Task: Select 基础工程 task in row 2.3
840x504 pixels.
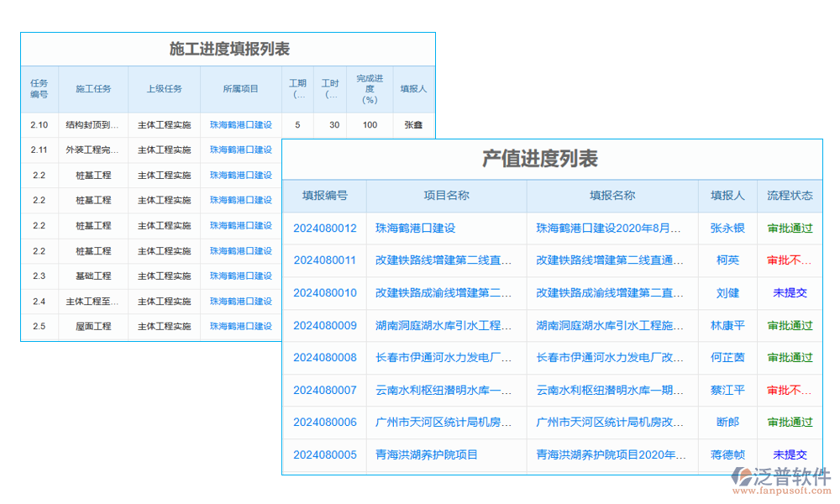Action: point(93,276)
